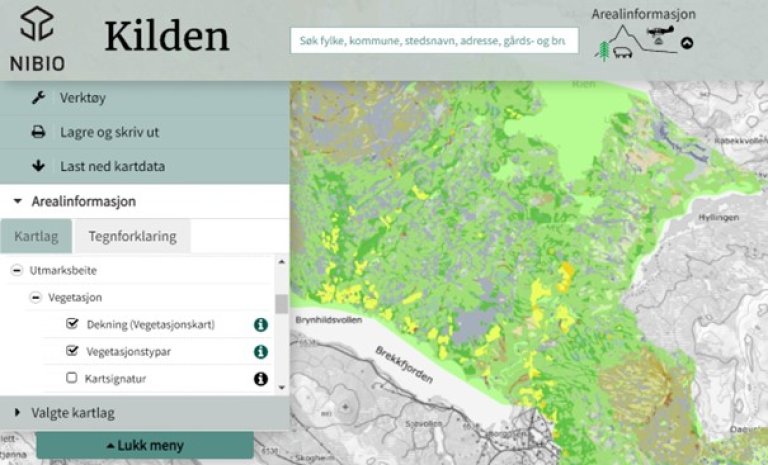
Task: Click the printer icon
Action: 39,132
